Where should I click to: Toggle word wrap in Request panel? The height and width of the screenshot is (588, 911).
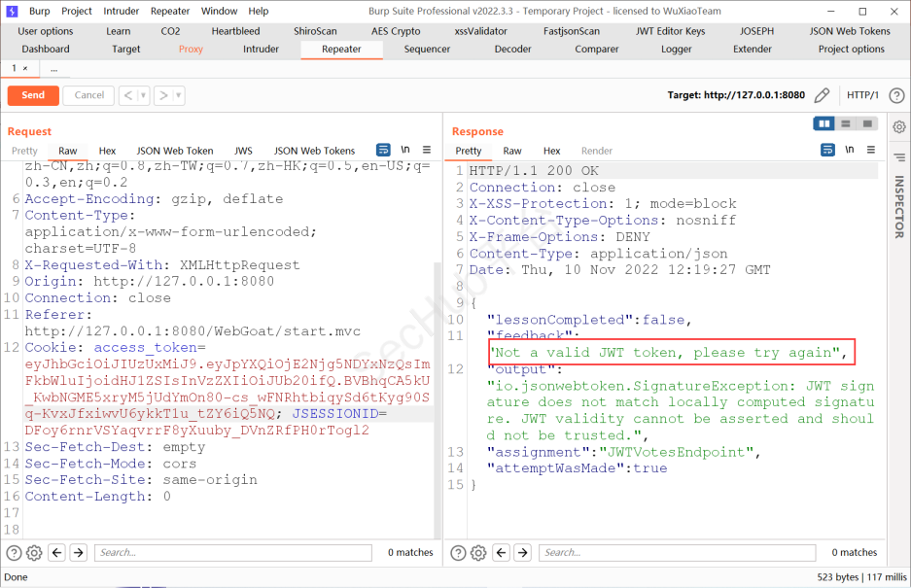(383, 151)
